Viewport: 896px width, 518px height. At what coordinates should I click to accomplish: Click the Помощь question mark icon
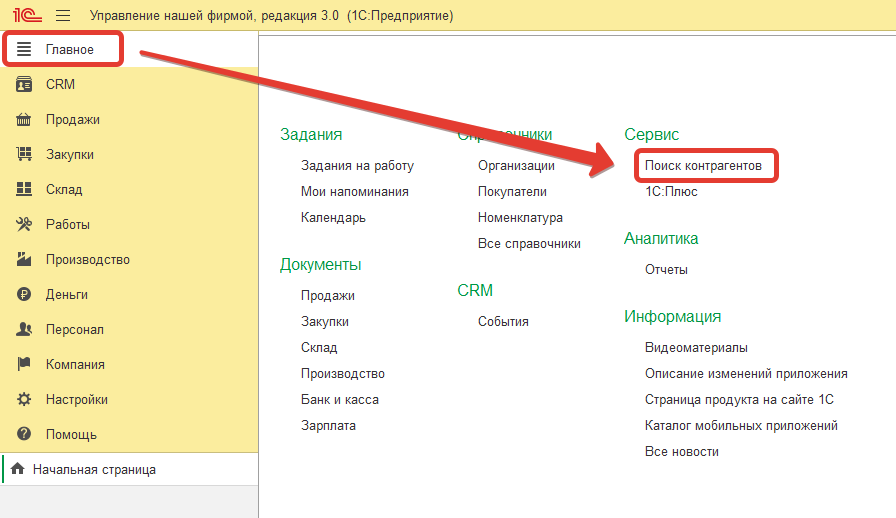coord(23,434)
